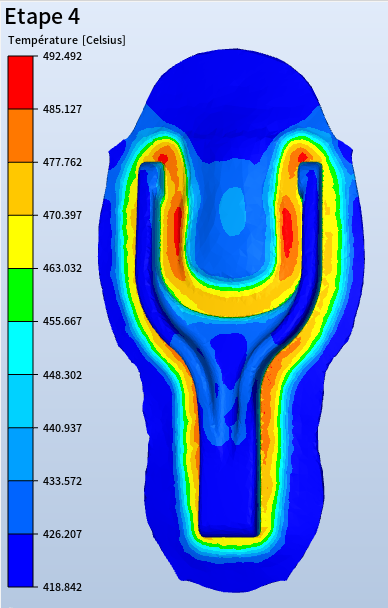Select the green legend color band
This screenshot has width=388, height=608.
point(21,295)
